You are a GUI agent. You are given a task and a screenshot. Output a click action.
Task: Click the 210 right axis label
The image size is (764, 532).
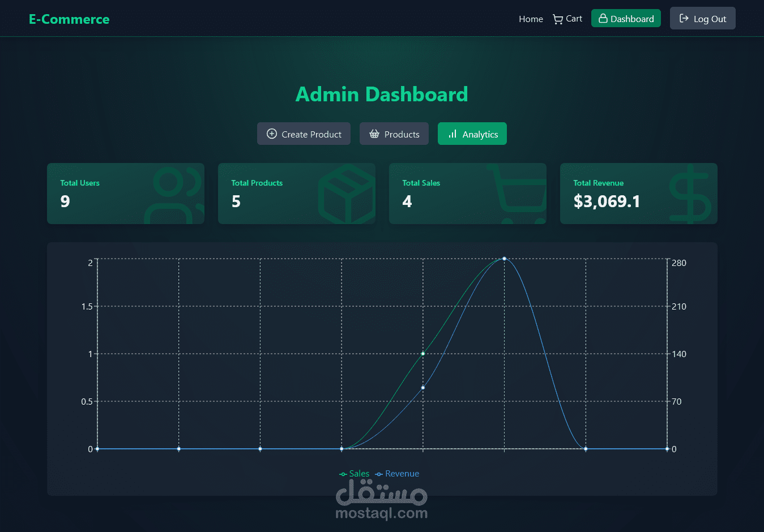point(679,307)
